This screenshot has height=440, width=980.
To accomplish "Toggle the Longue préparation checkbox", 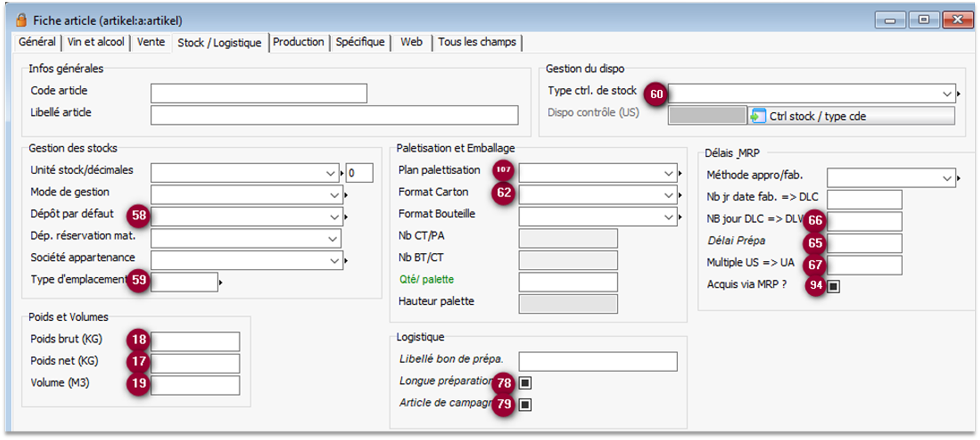I will point(525,383).
